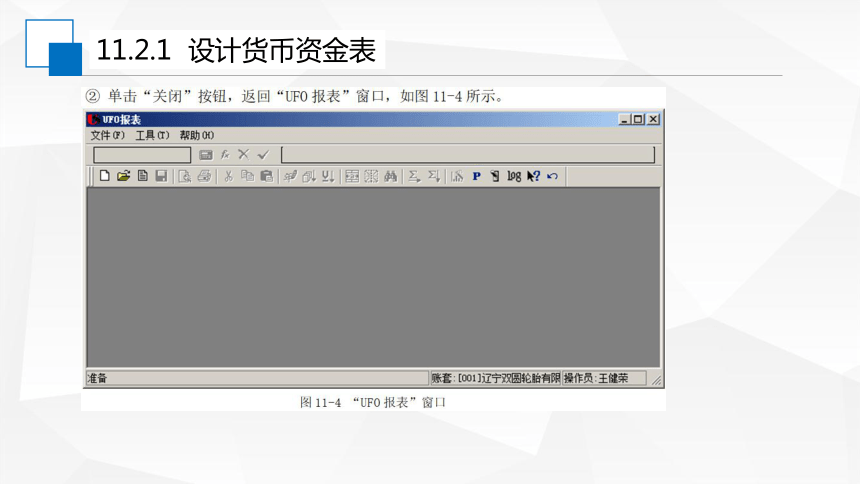Cancel entry with the X icon
The width and height of the screenshot is (860, 484).
coord(244,155)
